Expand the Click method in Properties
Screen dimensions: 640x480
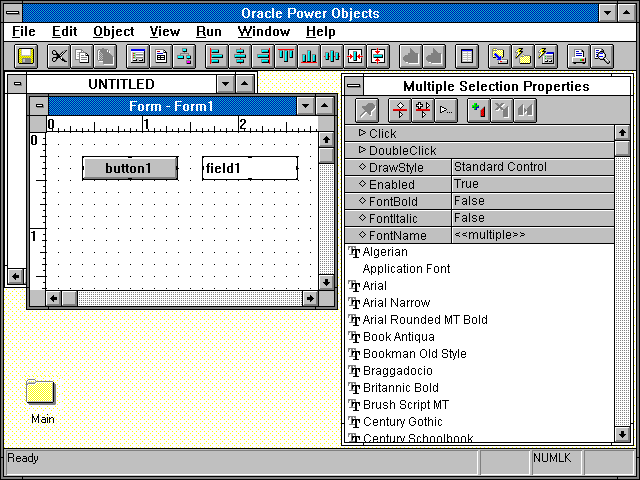[363, 133]
